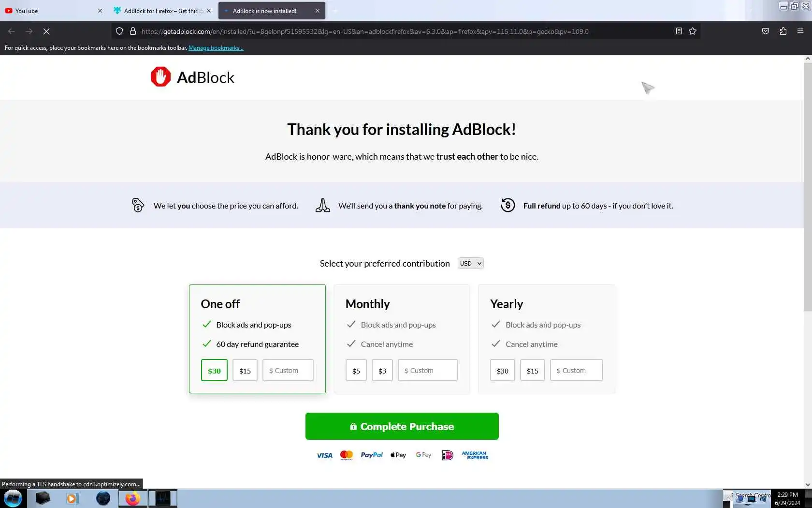The image size is (812, 508).
Task: Save page to Pocket
Action: coord(766,31)
